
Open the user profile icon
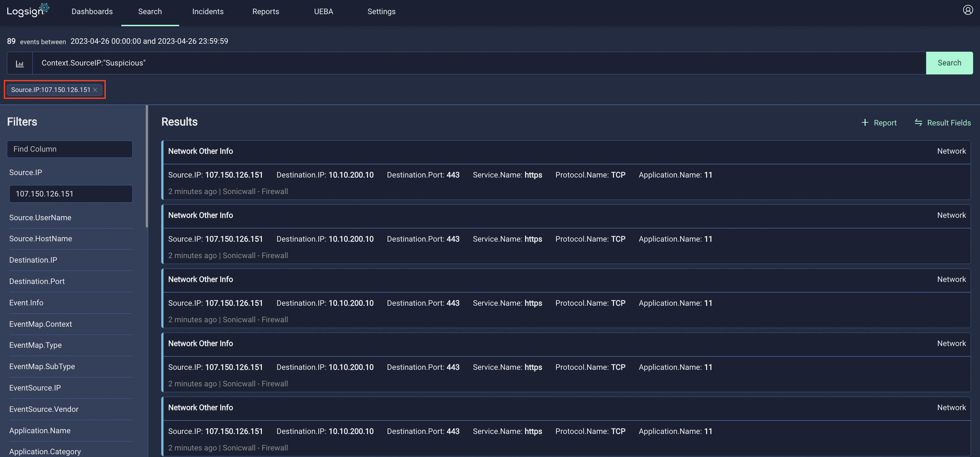tap(968, 10)
